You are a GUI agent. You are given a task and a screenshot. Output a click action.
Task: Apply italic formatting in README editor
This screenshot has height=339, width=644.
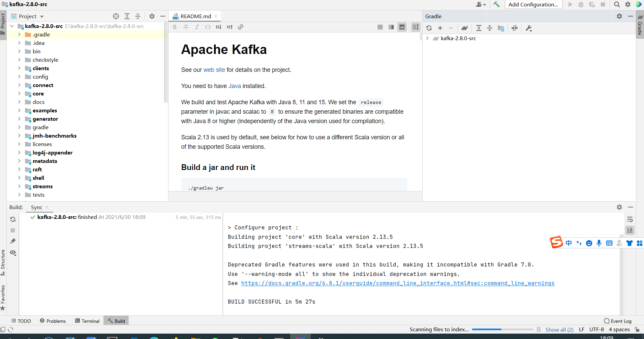pos(197,27)
